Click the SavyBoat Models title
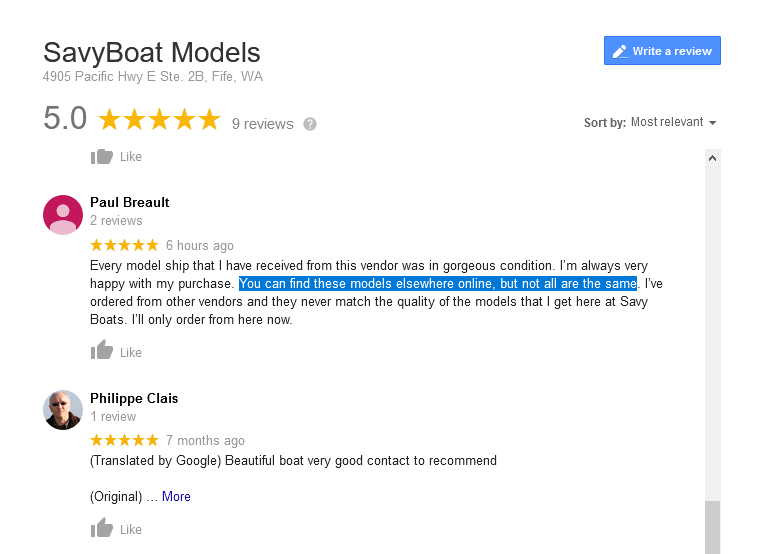This screenshot has width=763, height=554. pyautogui.click(x=152, y=52)
